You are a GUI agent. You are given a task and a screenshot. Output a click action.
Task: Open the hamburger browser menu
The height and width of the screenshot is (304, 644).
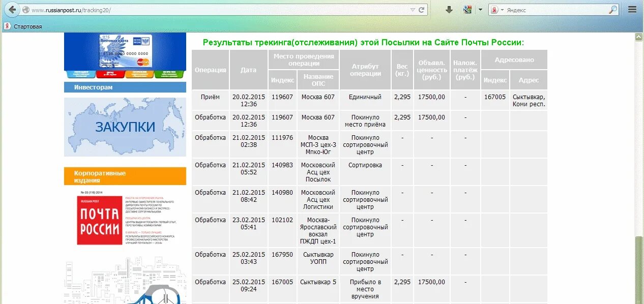pos(632,10)
